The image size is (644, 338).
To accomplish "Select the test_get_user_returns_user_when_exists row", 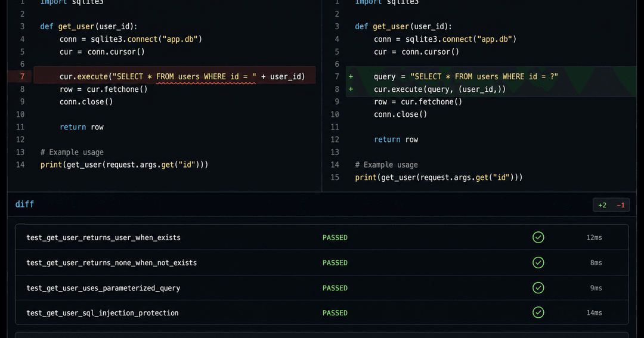I will pos(321,237).
